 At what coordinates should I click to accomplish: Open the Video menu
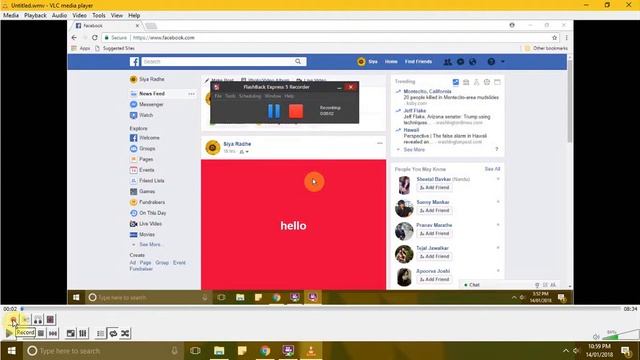[x=80, y=15]
